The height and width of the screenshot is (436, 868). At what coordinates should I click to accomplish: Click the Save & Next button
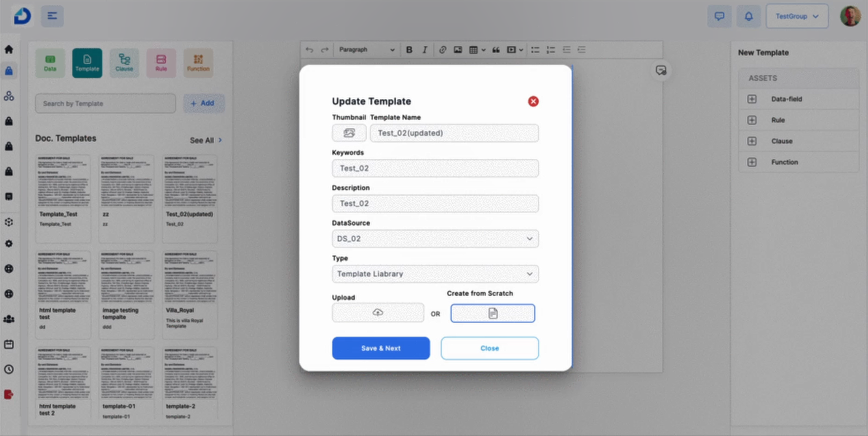pos(381,348)
